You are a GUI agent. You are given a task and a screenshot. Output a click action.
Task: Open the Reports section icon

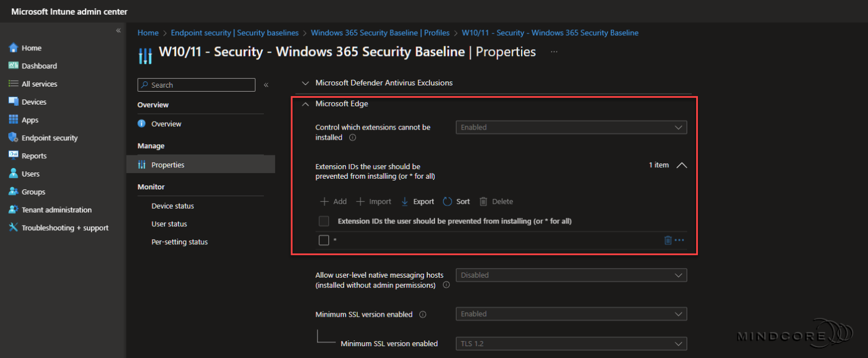tap(14, 156)
